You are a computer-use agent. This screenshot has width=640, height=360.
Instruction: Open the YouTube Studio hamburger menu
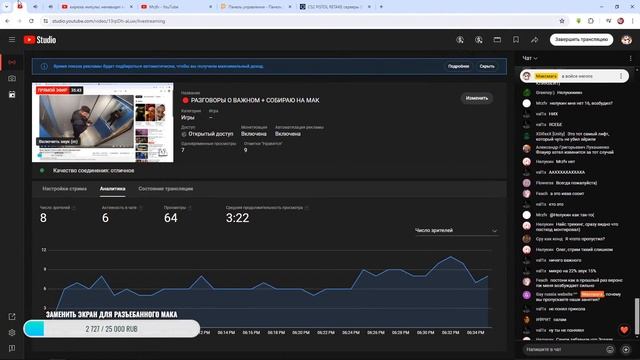(x=12, y=40)
